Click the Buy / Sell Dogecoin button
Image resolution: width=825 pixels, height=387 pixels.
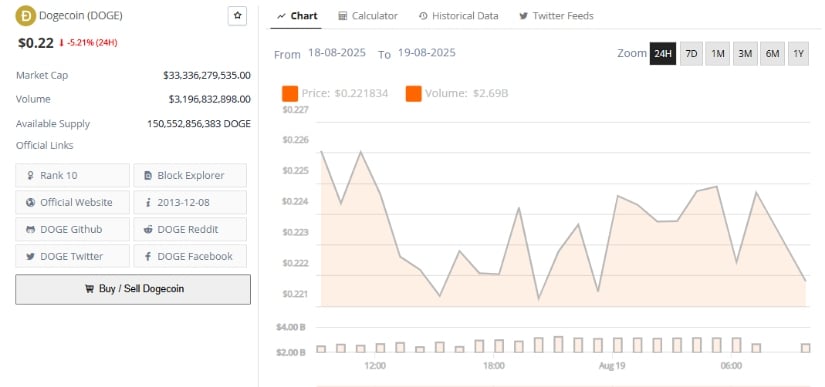tap(133, 289)
